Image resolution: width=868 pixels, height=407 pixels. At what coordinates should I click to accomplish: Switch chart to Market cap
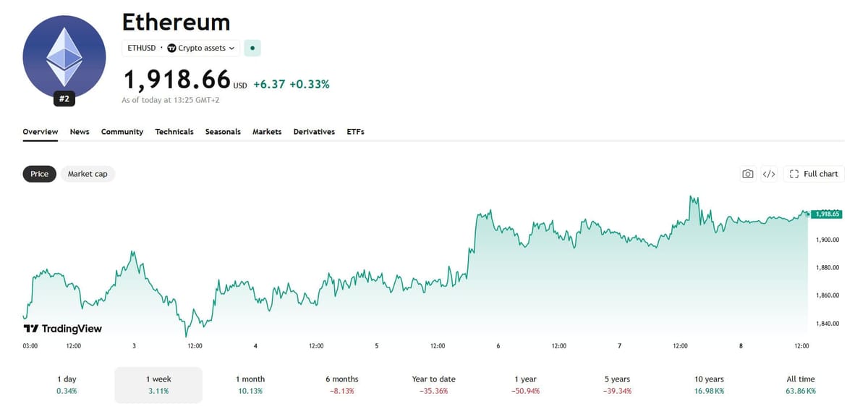[x=88, y=174]
